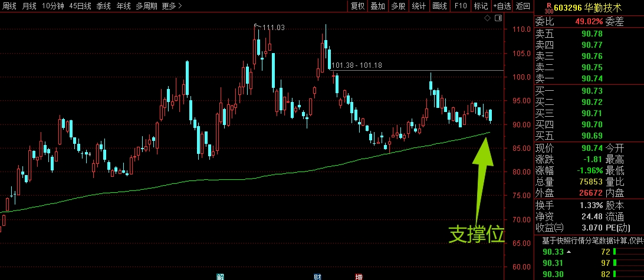Click the 买五 price 90.69
This screenshot has height=280, width=644.
tap(592, 136)
